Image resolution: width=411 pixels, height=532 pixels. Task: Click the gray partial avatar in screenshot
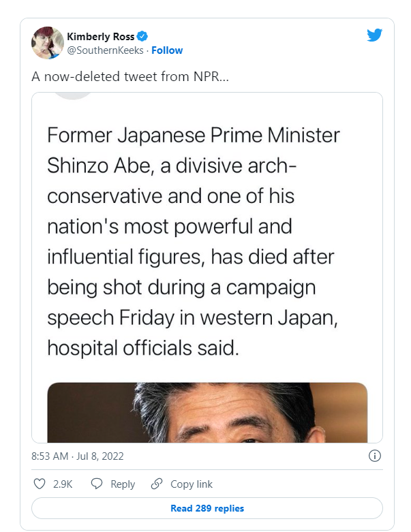73,95
